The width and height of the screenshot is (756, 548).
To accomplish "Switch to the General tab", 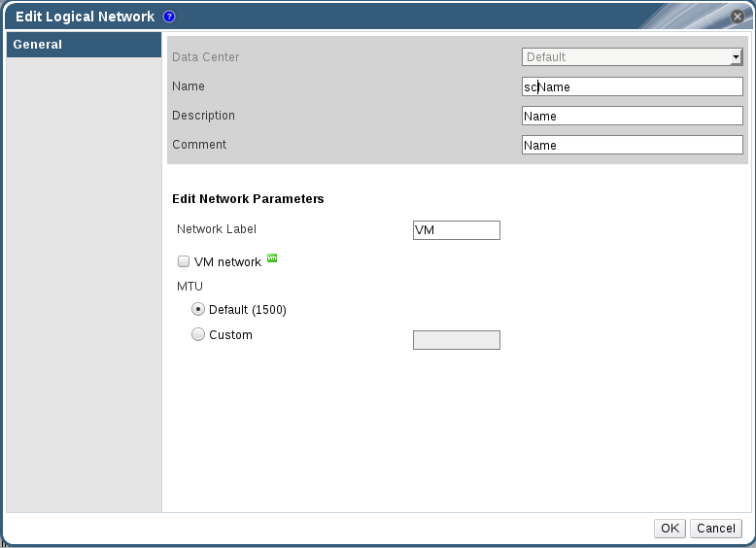I will tap(84, 45).
